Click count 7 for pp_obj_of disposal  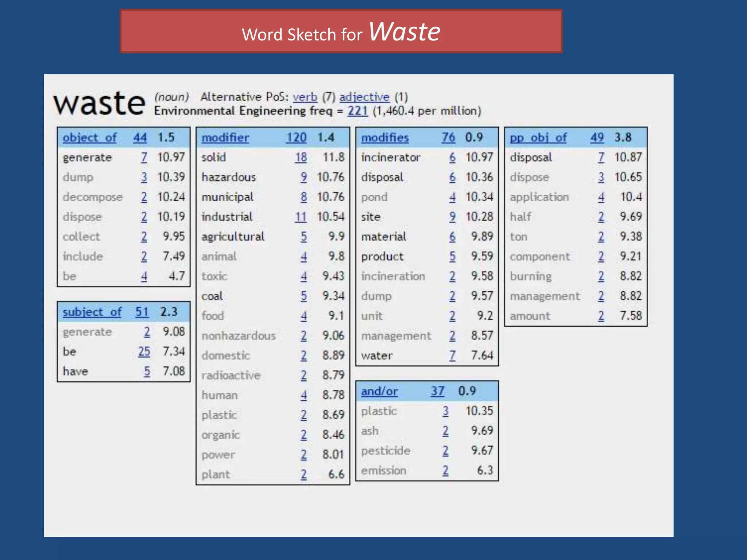click(x=601, y=157)
